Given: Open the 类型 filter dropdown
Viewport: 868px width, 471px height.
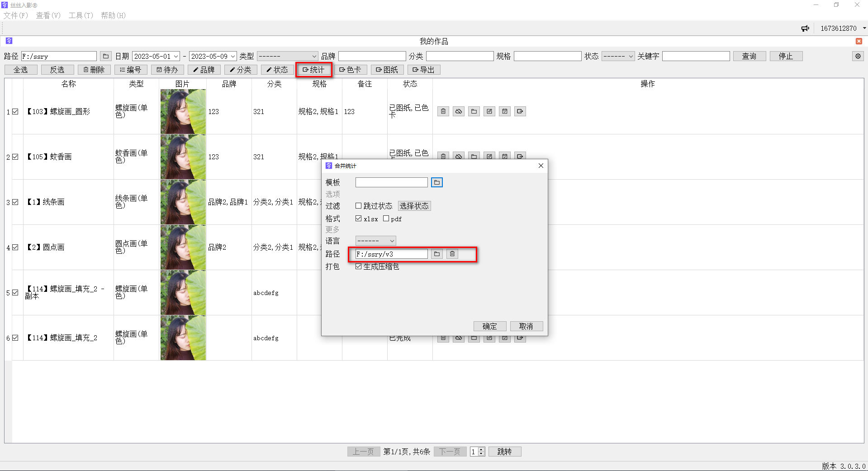Looking at the screenshot, I should (287, 56).
